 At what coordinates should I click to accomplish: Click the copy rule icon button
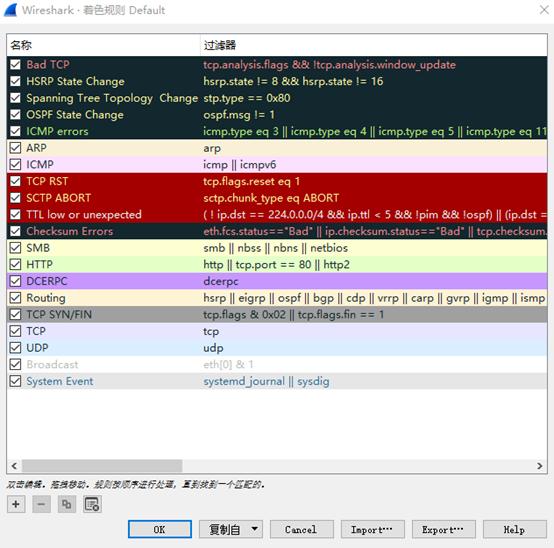(x=66, y=504)
